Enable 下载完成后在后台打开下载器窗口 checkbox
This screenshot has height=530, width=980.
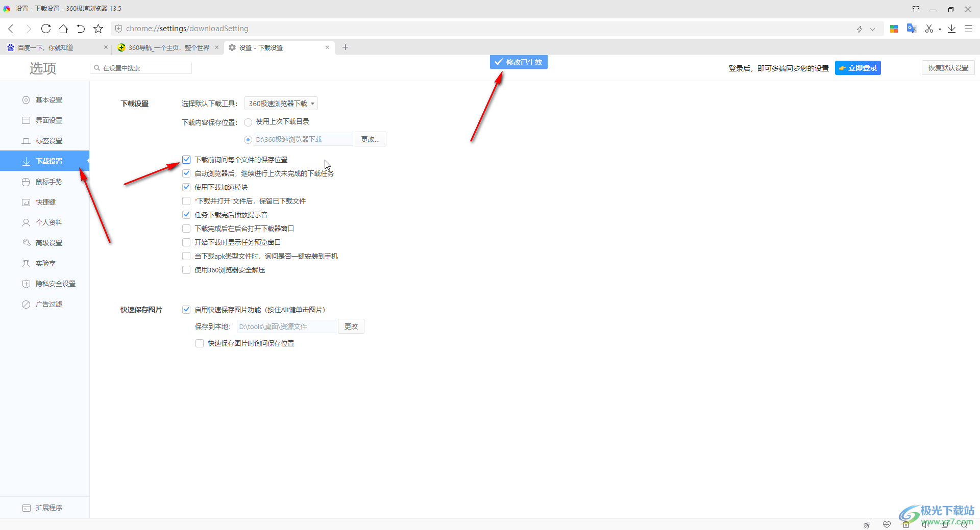pos(186,229)
